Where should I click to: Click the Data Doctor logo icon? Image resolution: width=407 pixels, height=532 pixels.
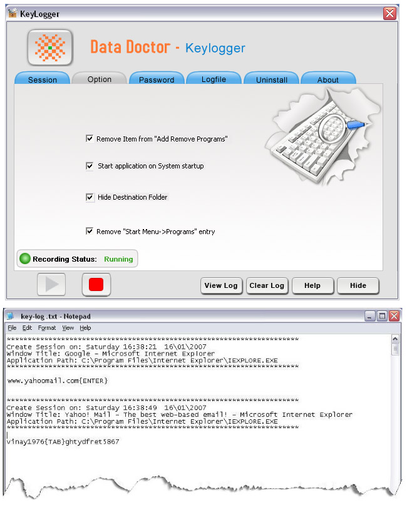pos(50,48)
